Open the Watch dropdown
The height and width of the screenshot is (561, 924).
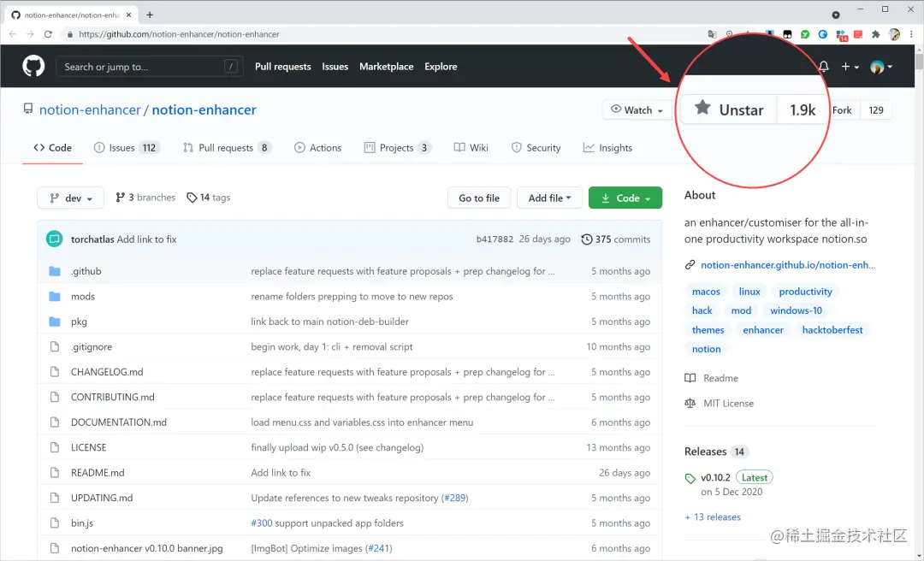637,110
